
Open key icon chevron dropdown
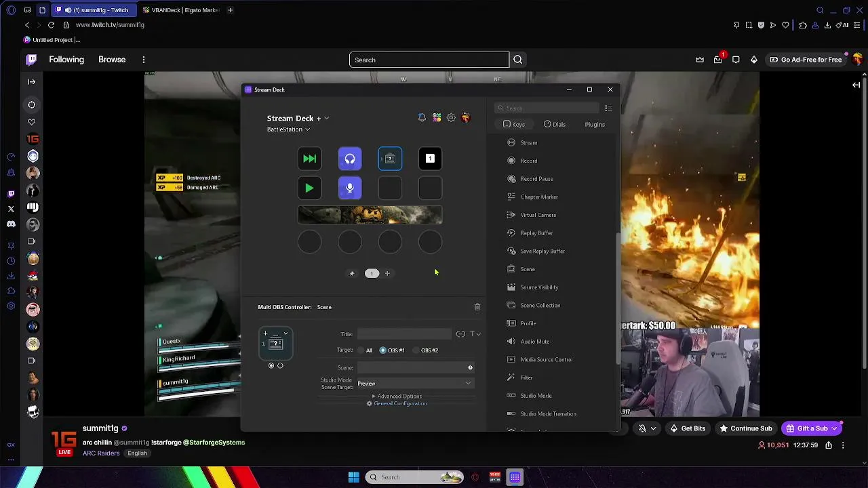(285, 333)
